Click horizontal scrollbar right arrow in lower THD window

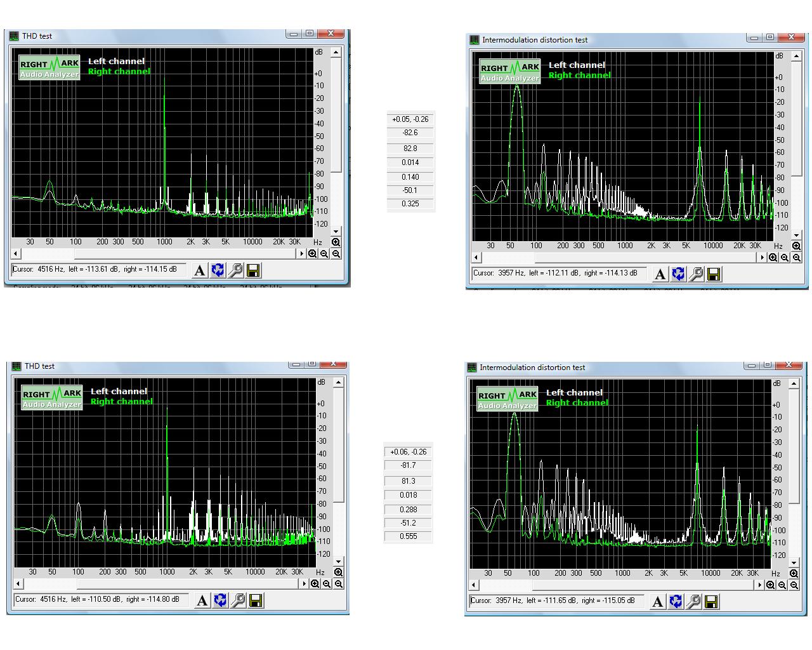[x=304, y=584]
